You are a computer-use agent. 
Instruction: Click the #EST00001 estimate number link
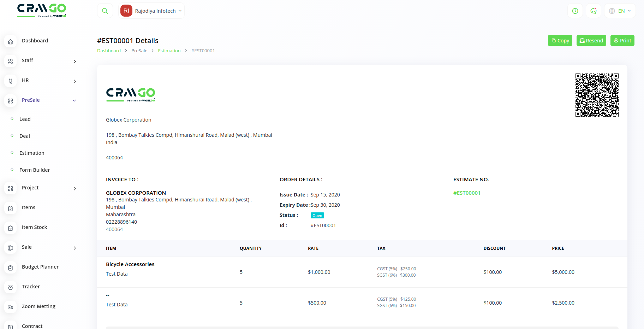[x=467, y=193]
